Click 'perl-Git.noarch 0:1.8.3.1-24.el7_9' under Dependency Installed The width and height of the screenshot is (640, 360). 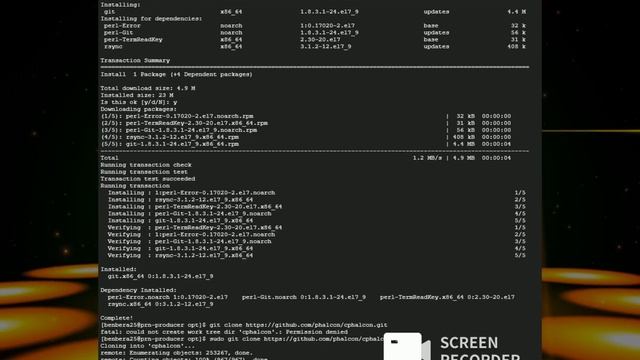tap(304, 297)
